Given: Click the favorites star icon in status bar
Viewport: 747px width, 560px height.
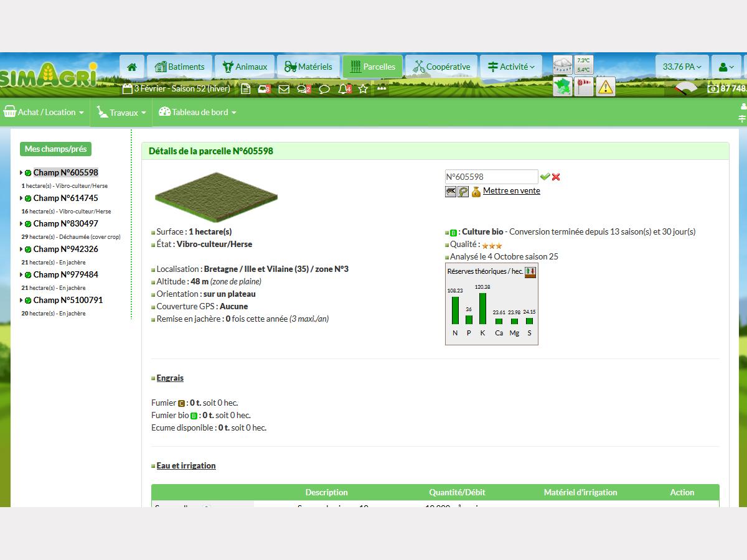Looking at the screenshot, I should [363, 89].
